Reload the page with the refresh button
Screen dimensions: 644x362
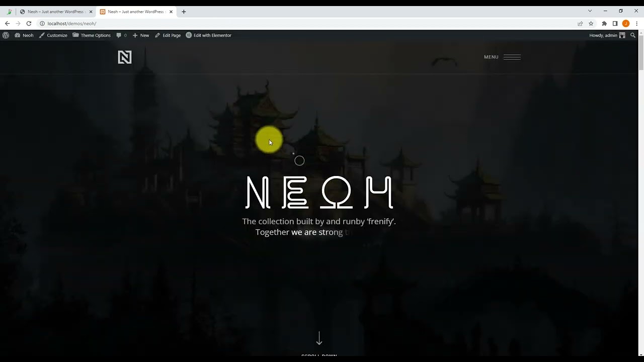[29, 24]
